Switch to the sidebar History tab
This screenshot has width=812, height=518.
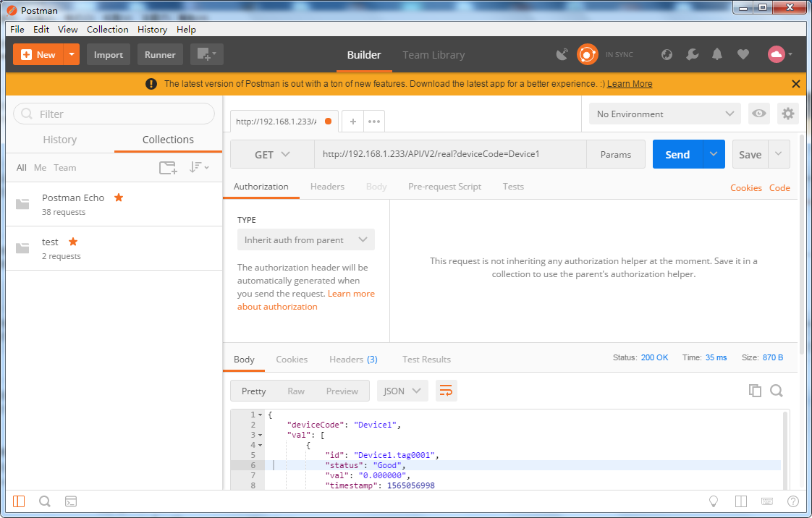click(60, 140)
